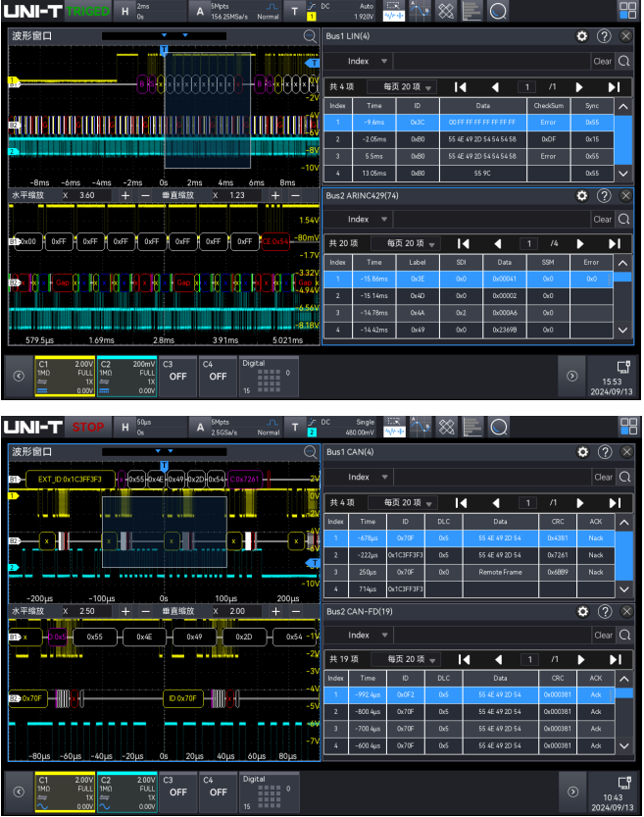
Task: Toggle C4 channel OFF in 10:43 screen
Action: point(218,791)
